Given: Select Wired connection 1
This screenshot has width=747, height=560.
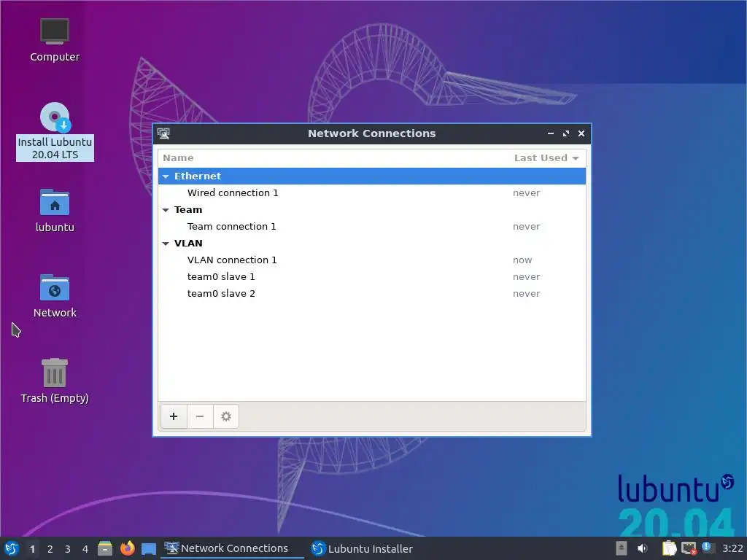Looking at the screenshot, I should pyautogui.click(x=371, y=192).
